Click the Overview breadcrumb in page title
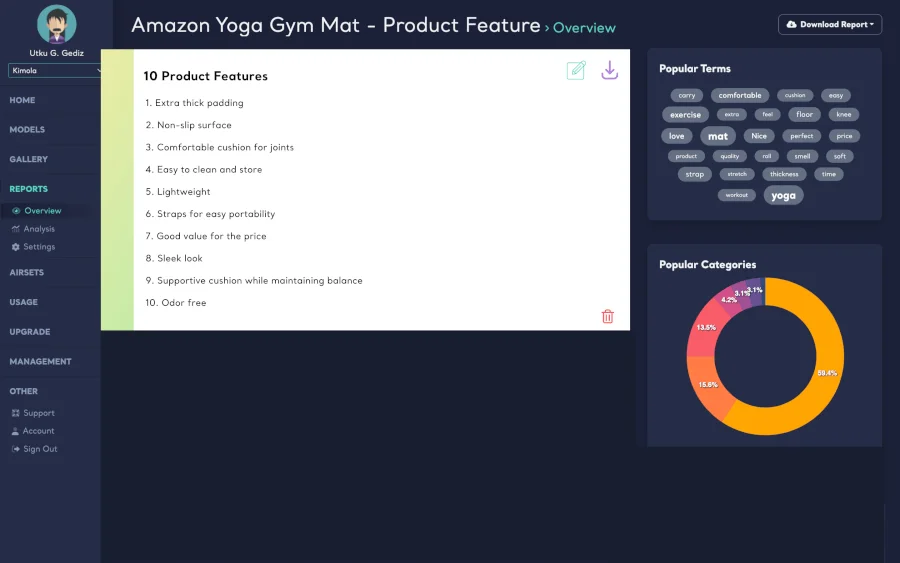Image resolution: width=900 pixels, height=563 pixels. 584,28
